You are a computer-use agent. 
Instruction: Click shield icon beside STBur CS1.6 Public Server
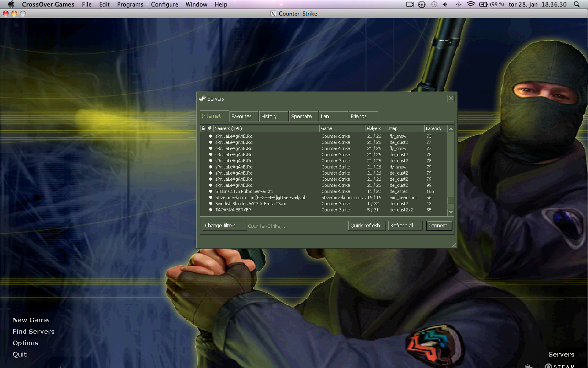tap(211, 191)
